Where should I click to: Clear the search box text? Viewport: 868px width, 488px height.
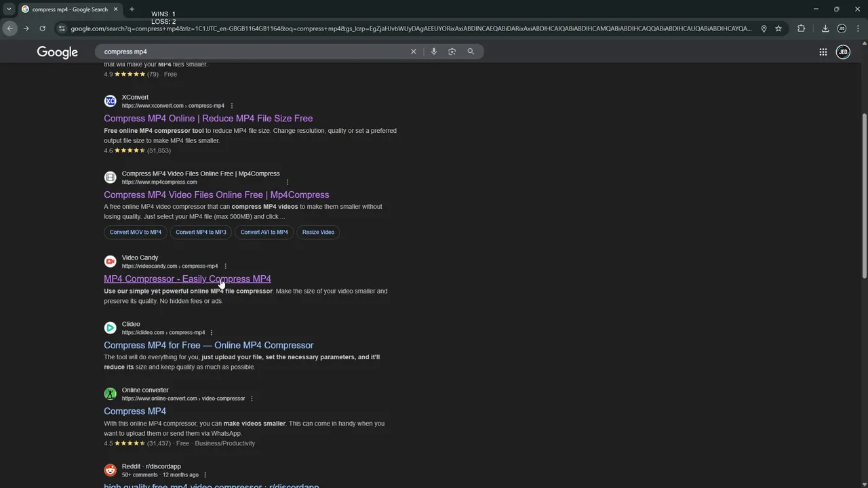coord(414,52)
